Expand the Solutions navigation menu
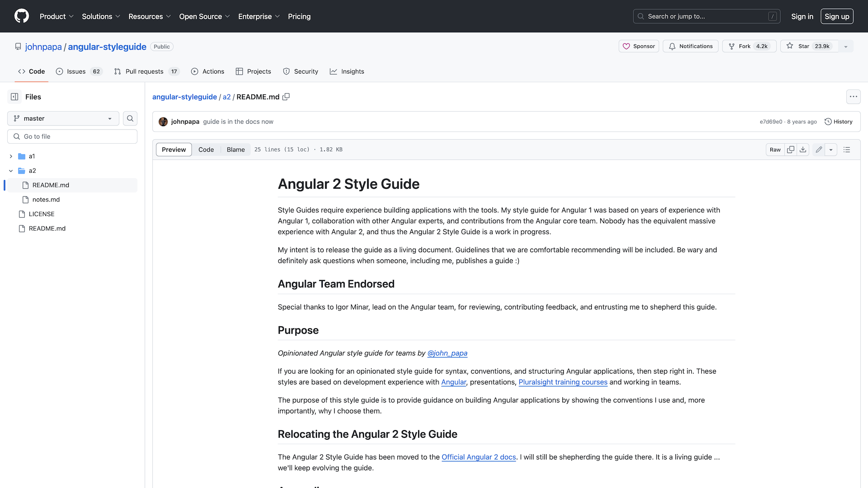 [x=101, y=16]
